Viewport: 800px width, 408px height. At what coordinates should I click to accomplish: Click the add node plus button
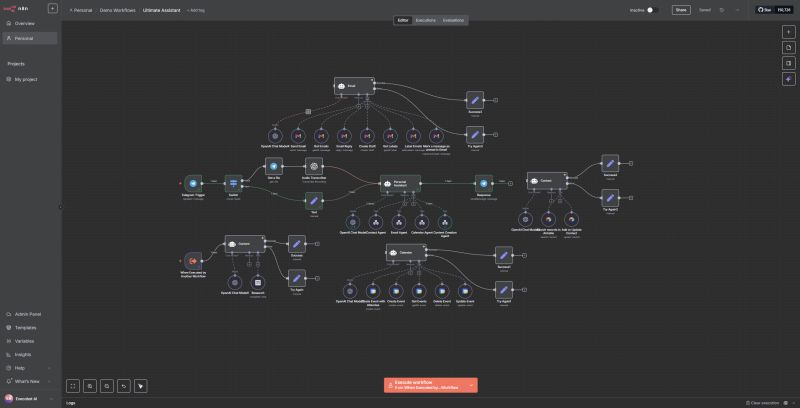788,32
